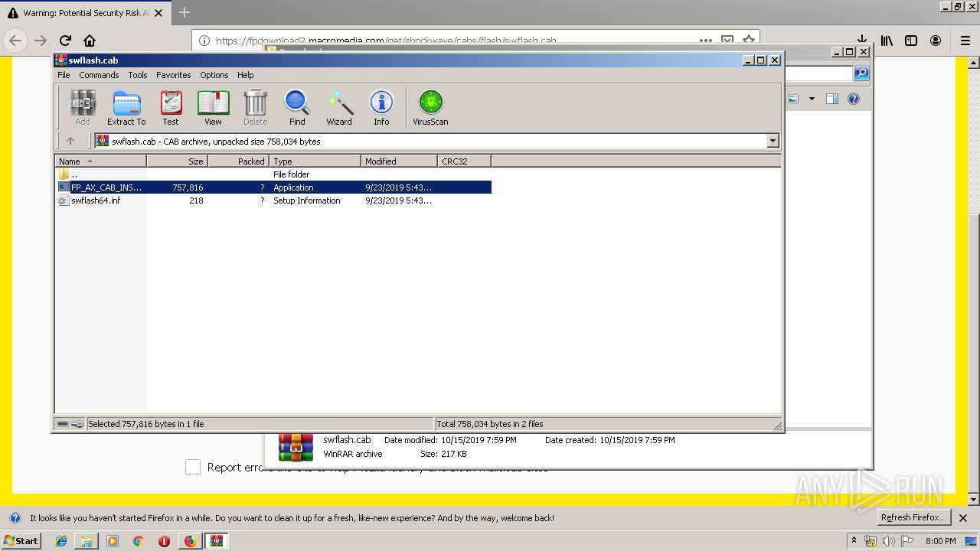Toggle the Firefox sidebar icon
Screen dimensions: 980x551
pos(911,41)
